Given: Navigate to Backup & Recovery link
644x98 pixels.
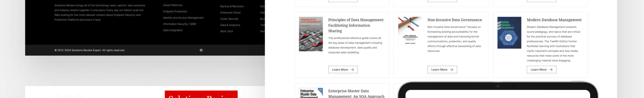Looking at the screenshot, I should 232,6.
